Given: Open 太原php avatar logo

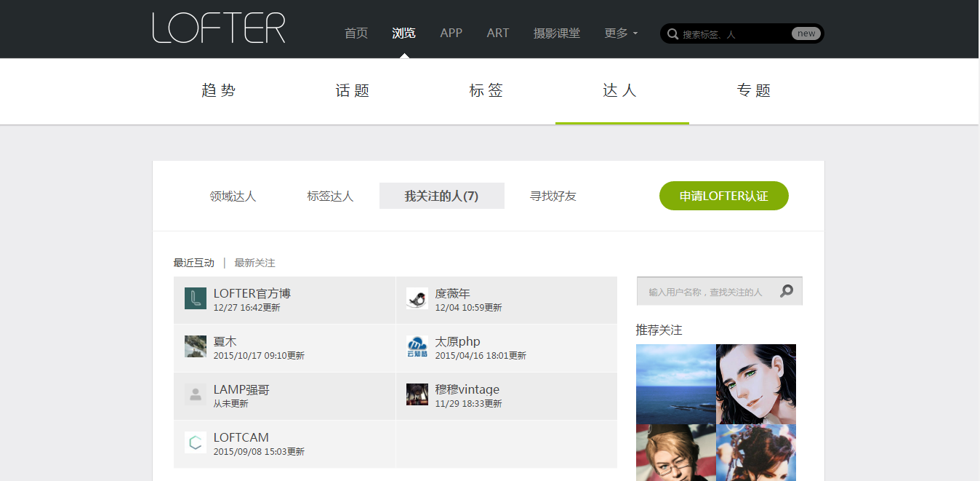Looking at the screenshot, I should coord(417,346).
